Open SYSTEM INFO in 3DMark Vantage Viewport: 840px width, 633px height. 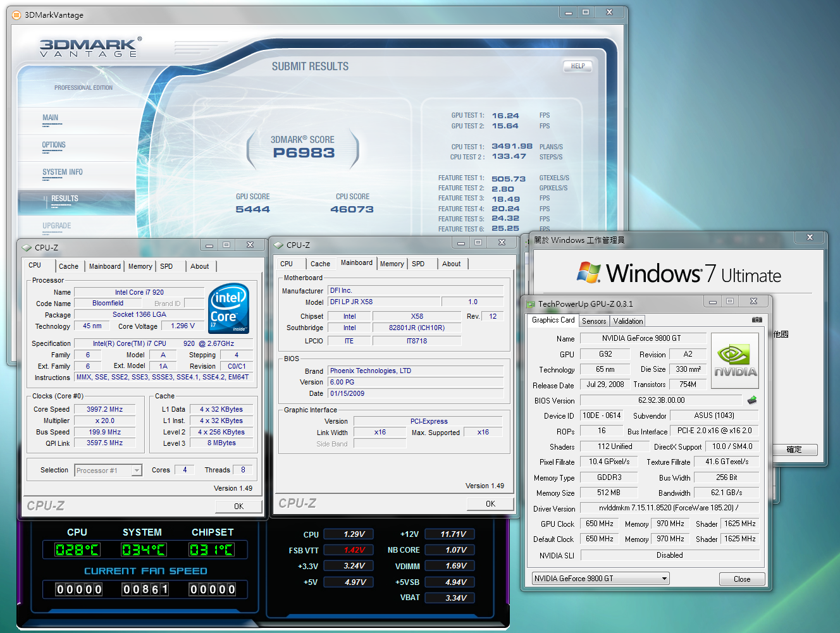click(63, 172)
